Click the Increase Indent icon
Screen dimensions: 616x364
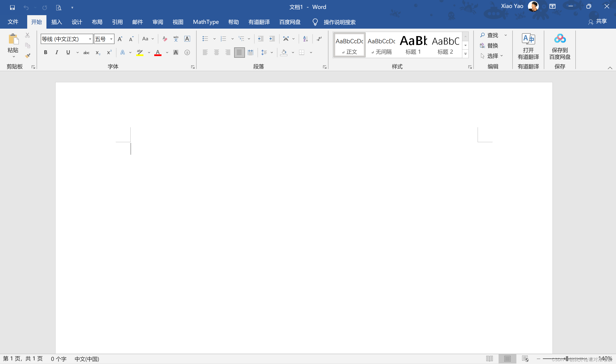272,39
